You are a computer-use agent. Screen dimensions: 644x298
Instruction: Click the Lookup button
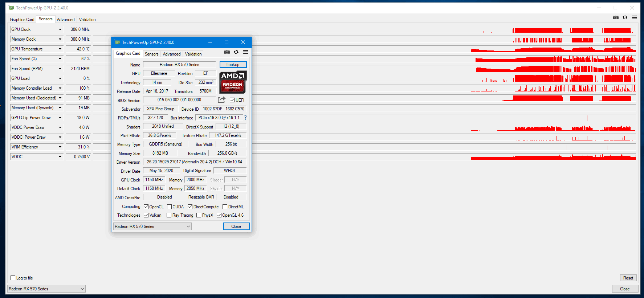tap(233, 65)
